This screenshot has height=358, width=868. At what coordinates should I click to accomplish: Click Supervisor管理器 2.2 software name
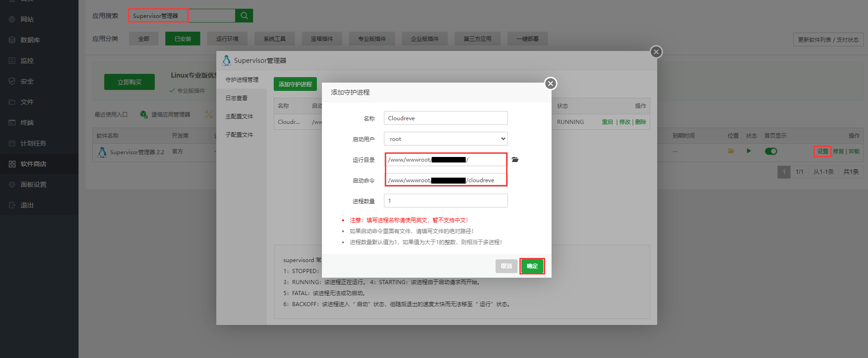pos(137,152)
